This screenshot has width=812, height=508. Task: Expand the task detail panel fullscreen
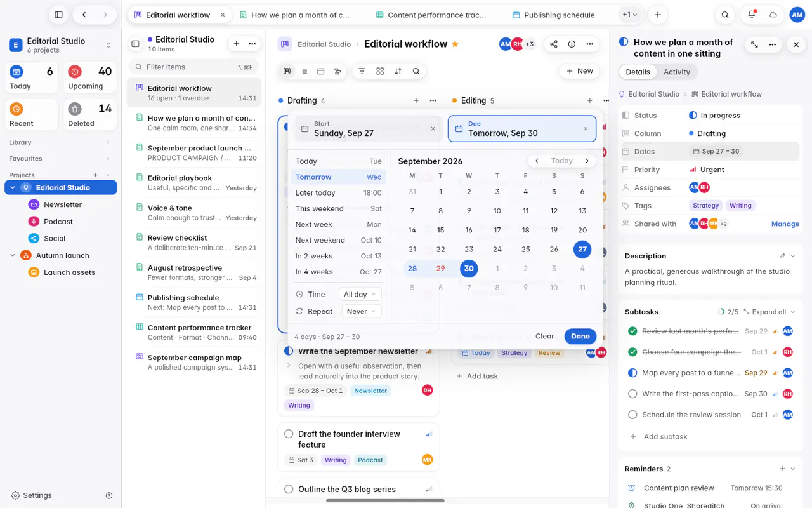(754, 44)
